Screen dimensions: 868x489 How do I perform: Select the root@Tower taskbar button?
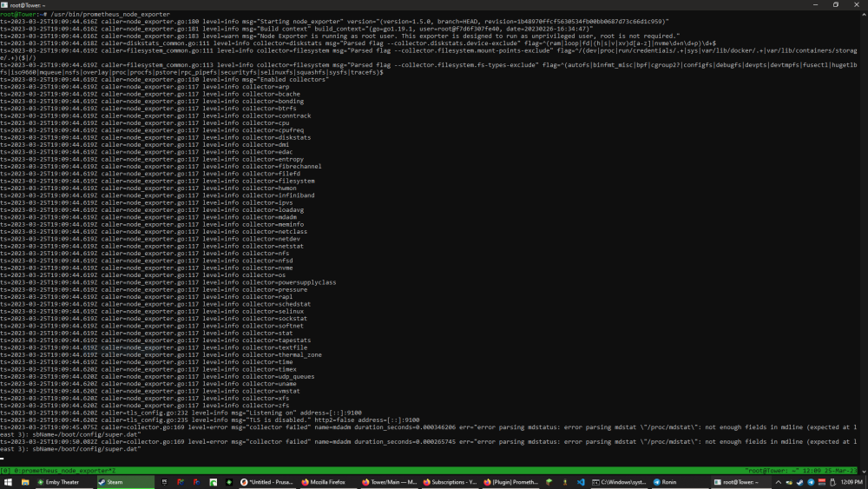[740, 482]
